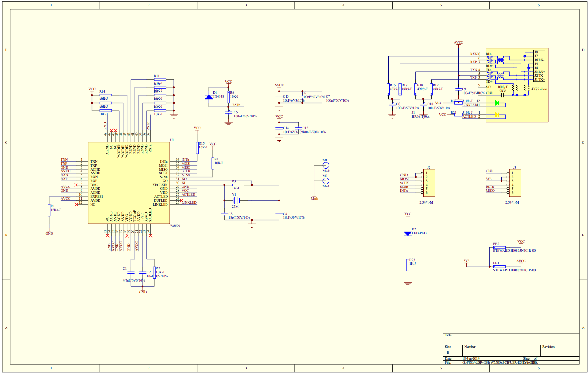Viewport: 588px width, 373px height.
Task: Click the D2 LED-RED diode symbol
Action: [x=408, y=234]
